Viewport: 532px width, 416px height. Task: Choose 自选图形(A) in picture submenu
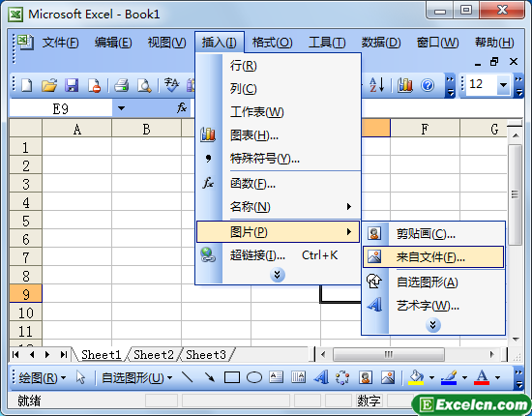click(x=433, y=282)
